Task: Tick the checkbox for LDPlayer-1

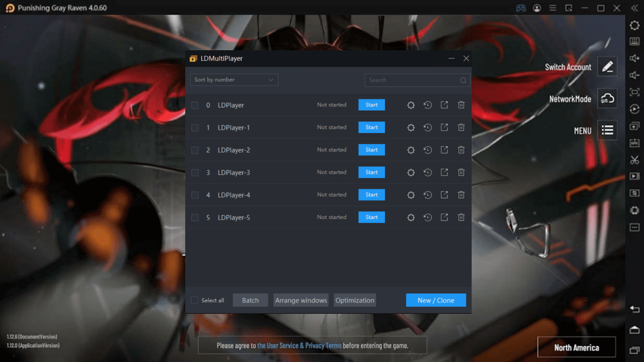Action: tap(195, 128)
